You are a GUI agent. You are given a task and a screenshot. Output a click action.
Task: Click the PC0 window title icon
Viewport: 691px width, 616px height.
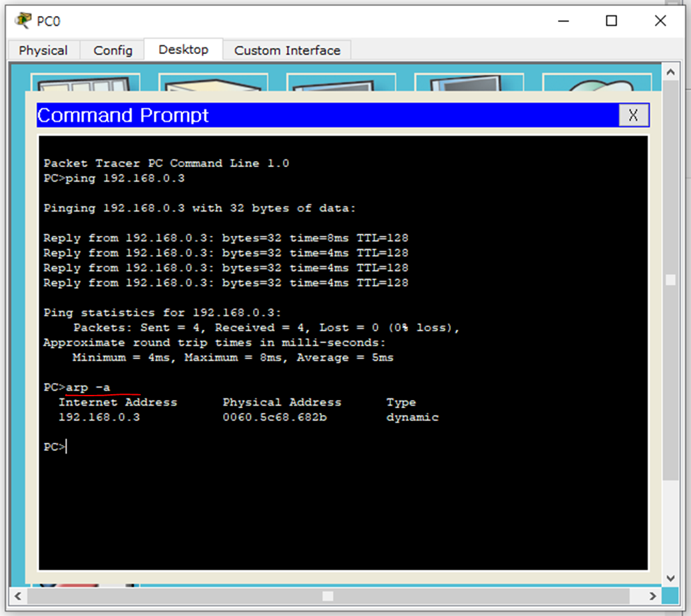[23, 20]
